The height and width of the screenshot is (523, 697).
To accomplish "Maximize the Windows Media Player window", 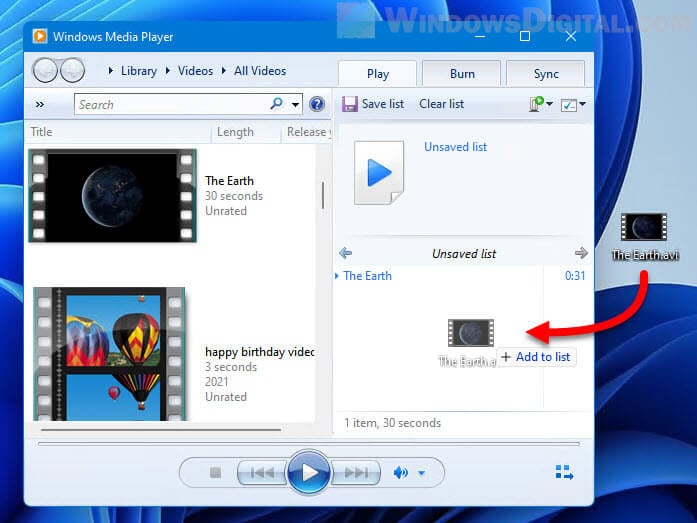I will [x=525, y=36].
